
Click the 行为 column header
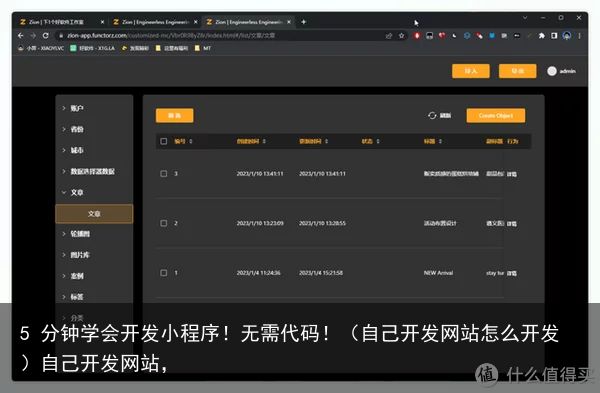click(x=512, y=142)
